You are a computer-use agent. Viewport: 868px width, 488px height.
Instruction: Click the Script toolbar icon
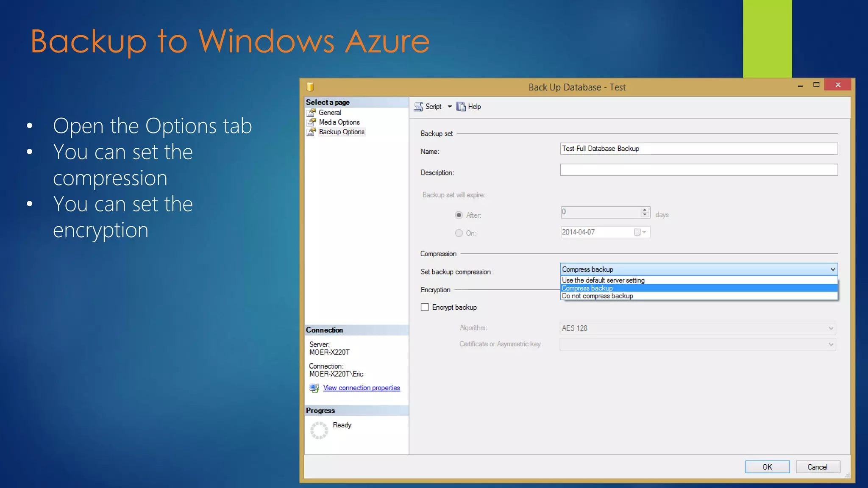418,107
